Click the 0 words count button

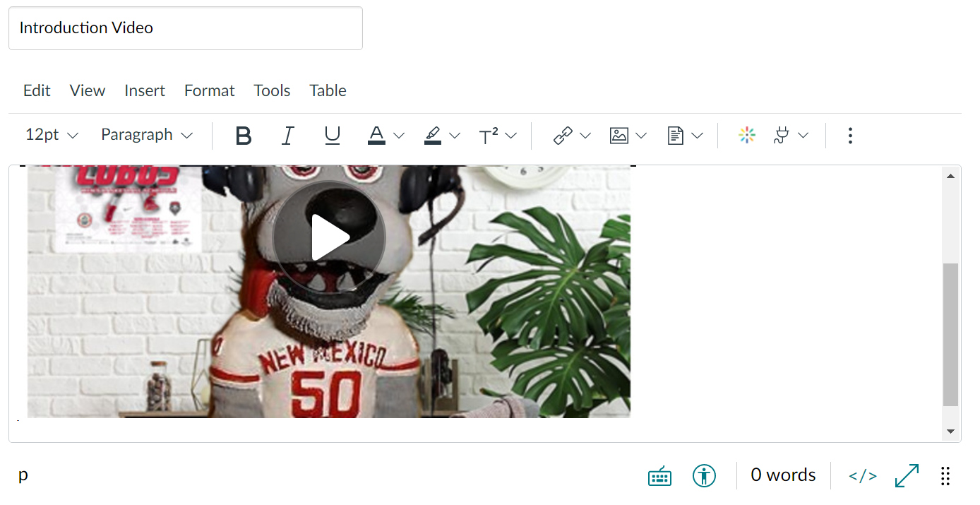784,475
